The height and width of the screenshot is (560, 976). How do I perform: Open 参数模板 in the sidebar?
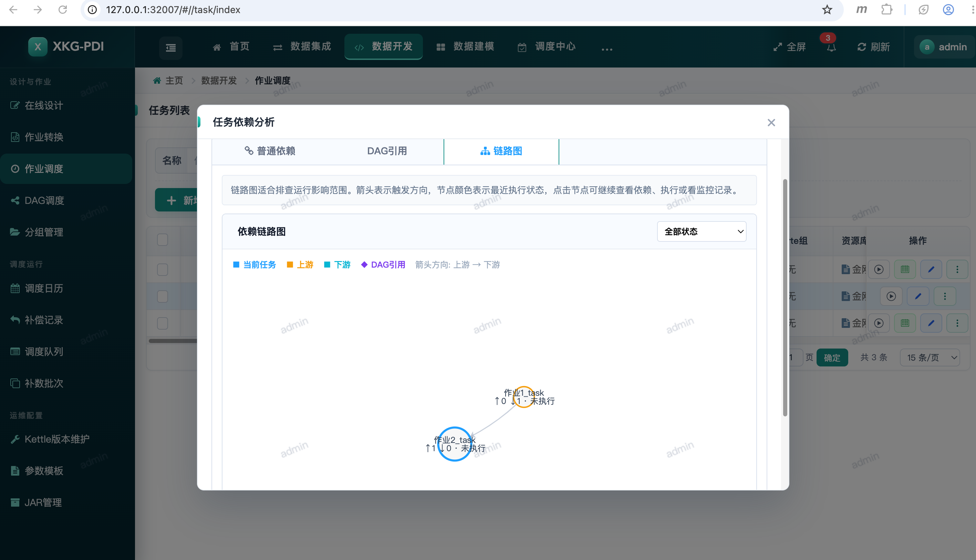(x=66, y=471)
